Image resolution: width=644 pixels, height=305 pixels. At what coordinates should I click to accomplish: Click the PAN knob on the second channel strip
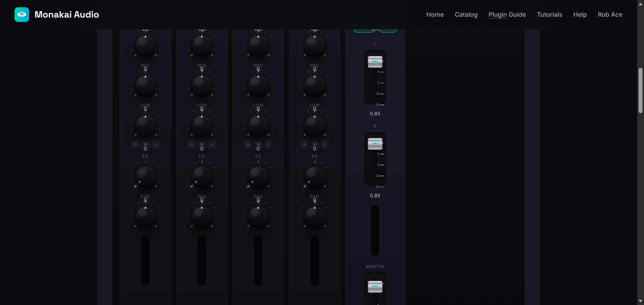click(202, 216)
